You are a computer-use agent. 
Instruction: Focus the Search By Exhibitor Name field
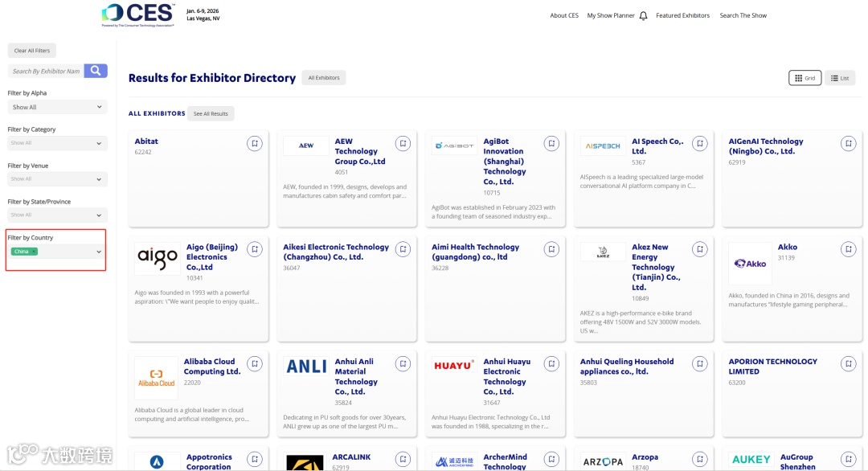(x=46, y=71)
